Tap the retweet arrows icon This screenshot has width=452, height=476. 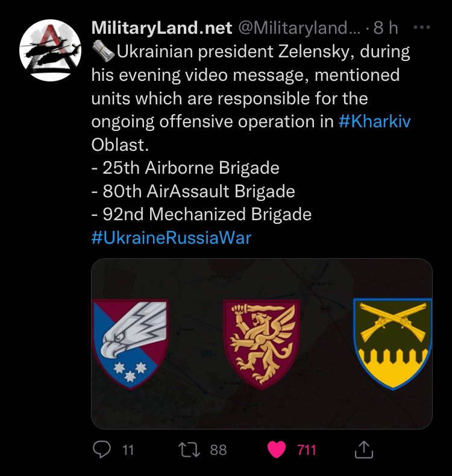pos(190,449)
